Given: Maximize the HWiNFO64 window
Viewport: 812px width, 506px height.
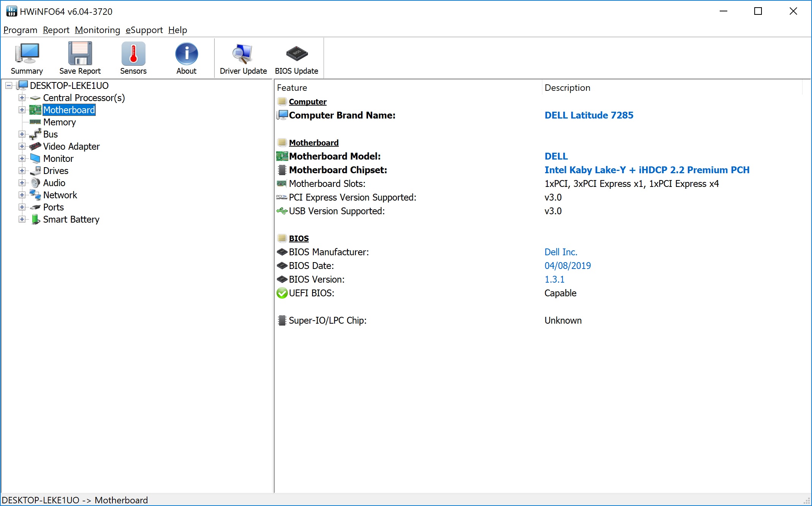Looking at the screenshot, I should 758,11.
